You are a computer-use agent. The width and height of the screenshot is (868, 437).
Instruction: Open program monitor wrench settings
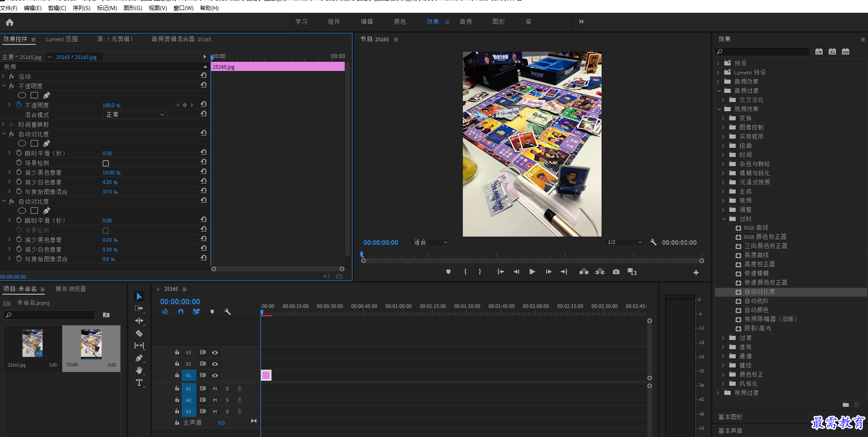[x=653, y=243]
